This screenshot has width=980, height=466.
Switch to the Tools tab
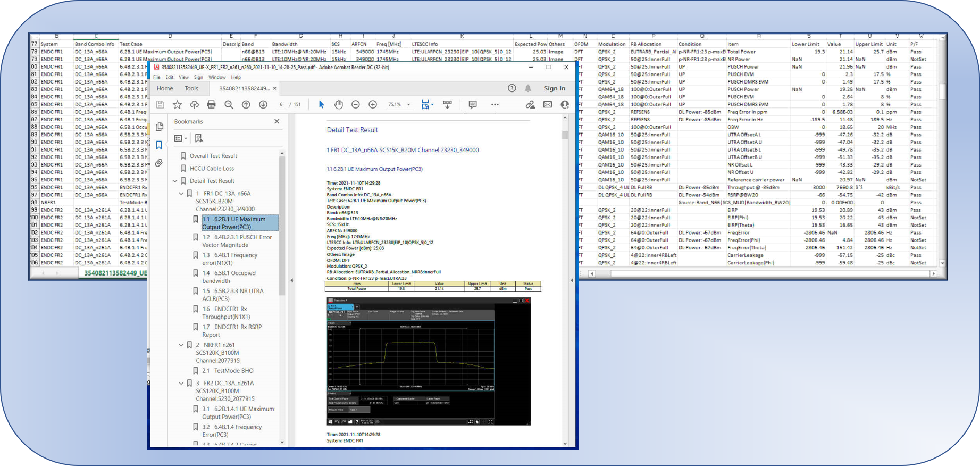(x=191, y=88)
